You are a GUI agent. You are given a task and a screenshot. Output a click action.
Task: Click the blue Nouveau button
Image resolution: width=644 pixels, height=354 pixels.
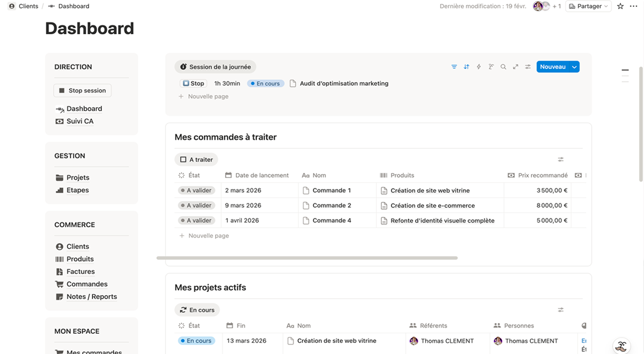point(552,67)
